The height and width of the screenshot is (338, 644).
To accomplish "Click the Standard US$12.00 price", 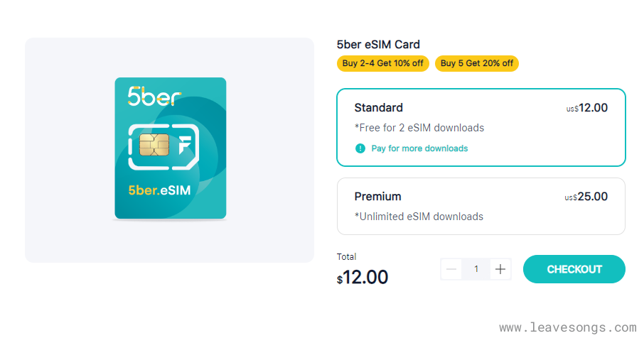I will pyautogui.click(x=587, y=108).
